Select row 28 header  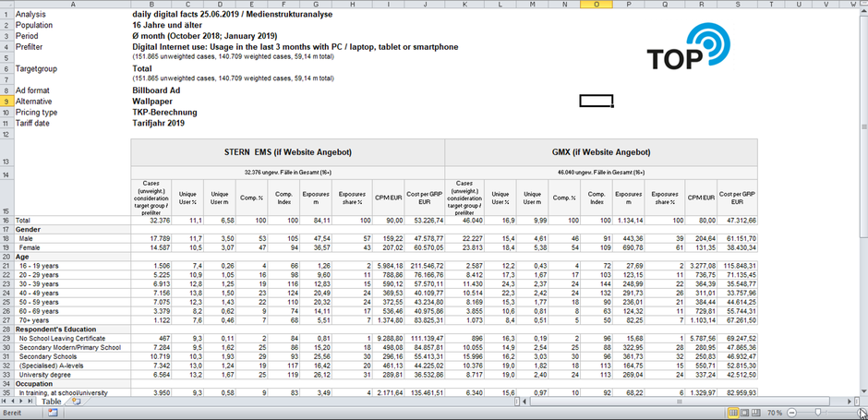click(x=6, y=330)
